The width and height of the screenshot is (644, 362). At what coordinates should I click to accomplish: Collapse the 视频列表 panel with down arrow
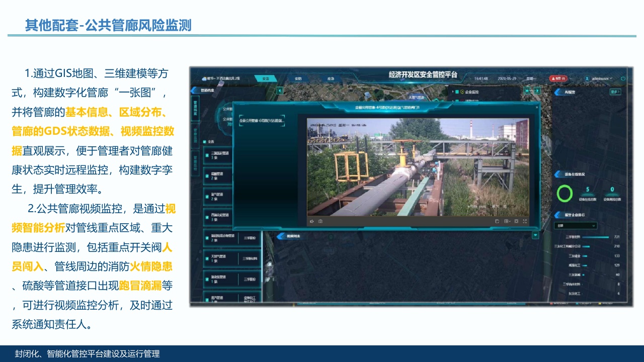[535, 235]
